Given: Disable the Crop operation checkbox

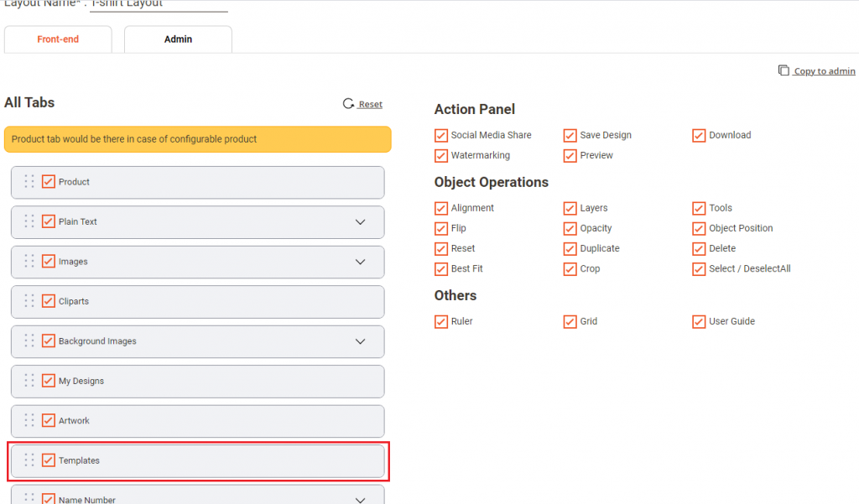Looking at the screenshot, I should pos(570,268).
